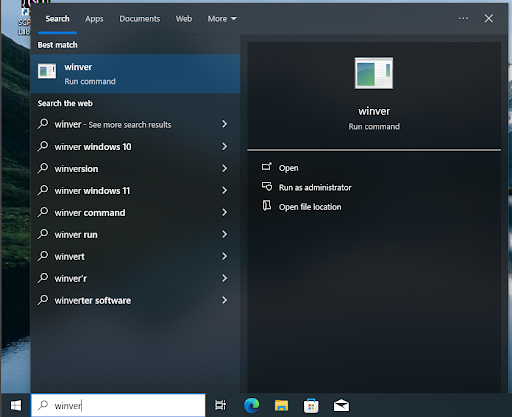Switch to the Web tab
Image resolution: width=512 pixels, height=417 pixels.
184,19
